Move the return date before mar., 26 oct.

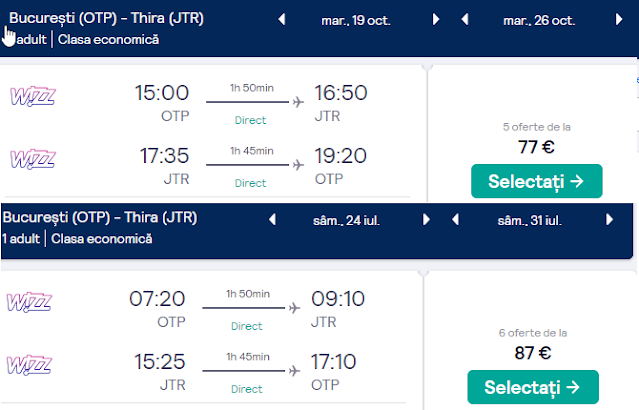coord(465,20)
